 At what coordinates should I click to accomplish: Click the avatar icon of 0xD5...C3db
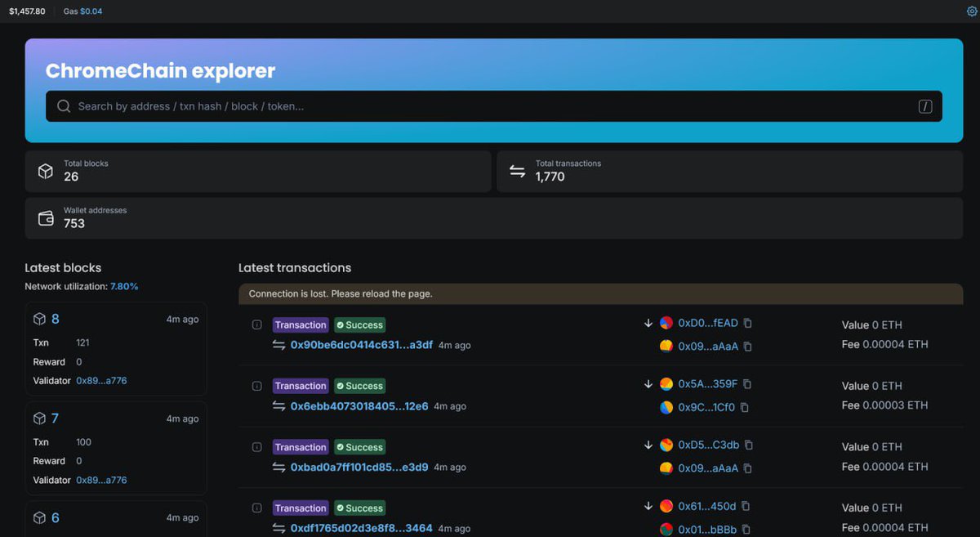[x=666, y=445]
